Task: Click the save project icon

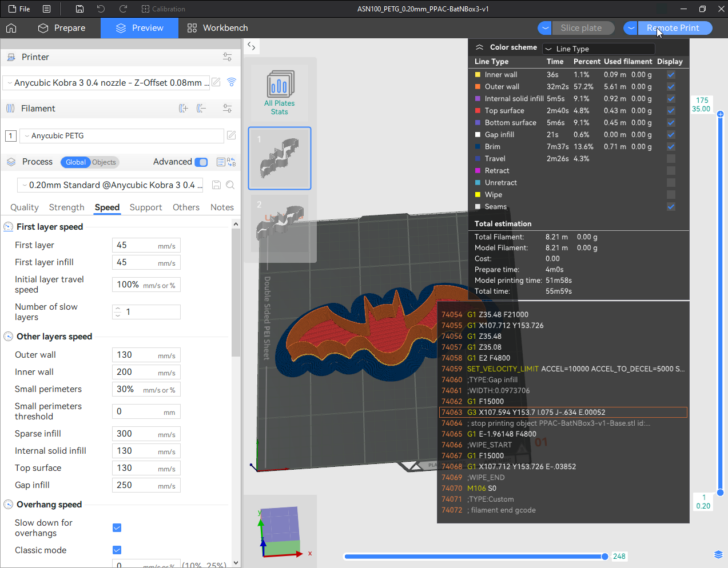Action: (x=79, y=9)
